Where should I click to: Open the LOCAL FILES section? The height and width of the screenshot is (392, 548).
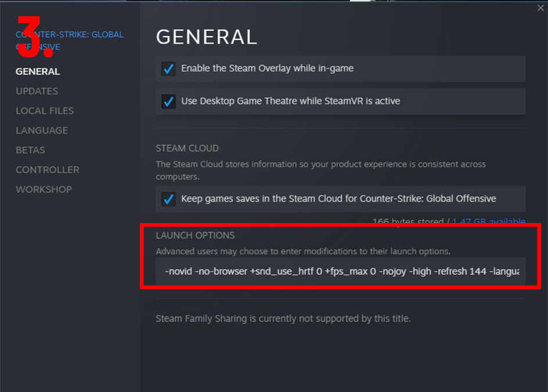tap(45, 111)
